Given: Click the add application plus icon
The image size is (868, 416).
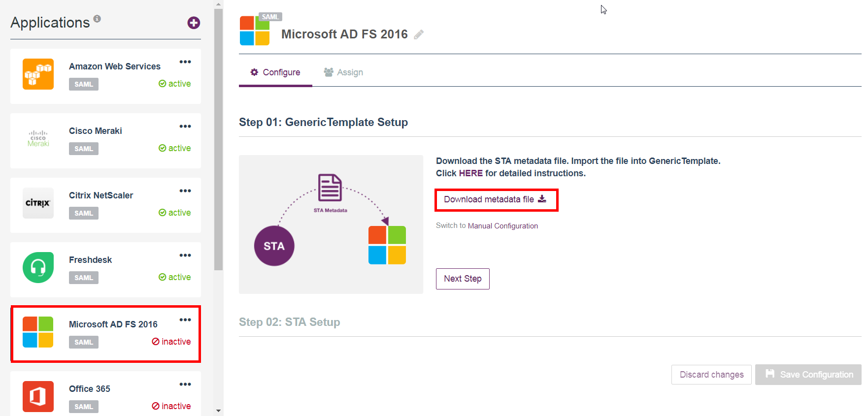Looking at the screenshot, I should [x=194, y=23].
